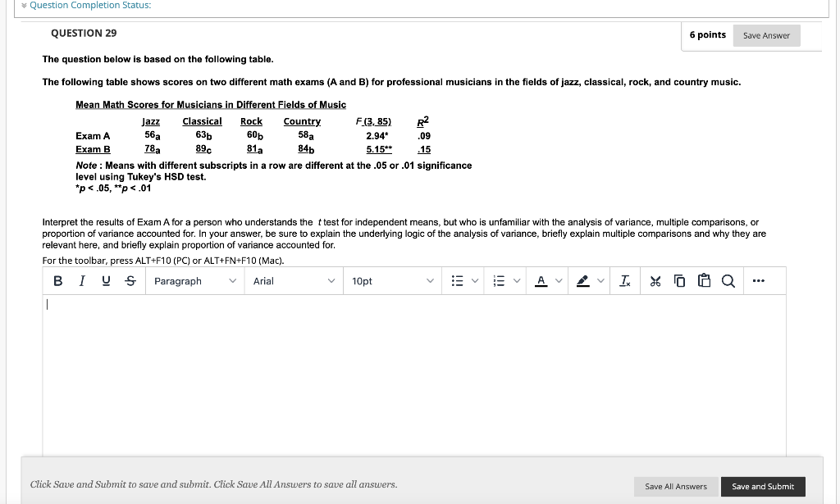Click the Exam A row label

pos(93,136)
